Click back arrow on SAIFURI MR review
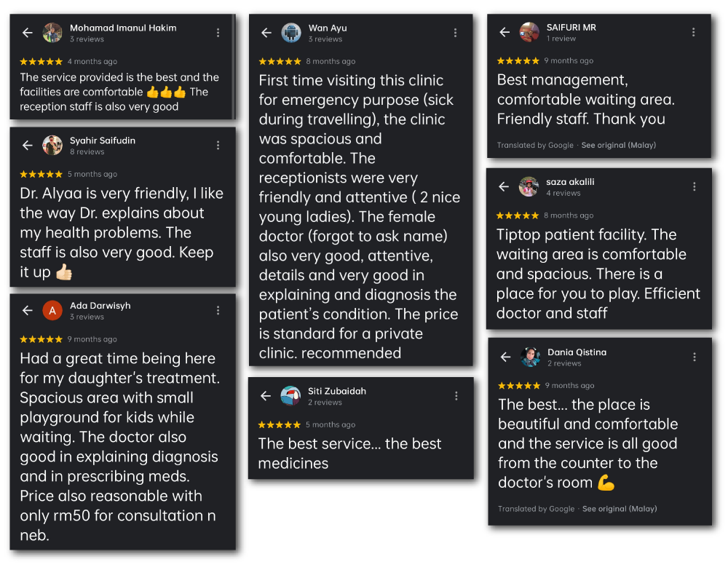The image size is (728, 570). point(505,32)
